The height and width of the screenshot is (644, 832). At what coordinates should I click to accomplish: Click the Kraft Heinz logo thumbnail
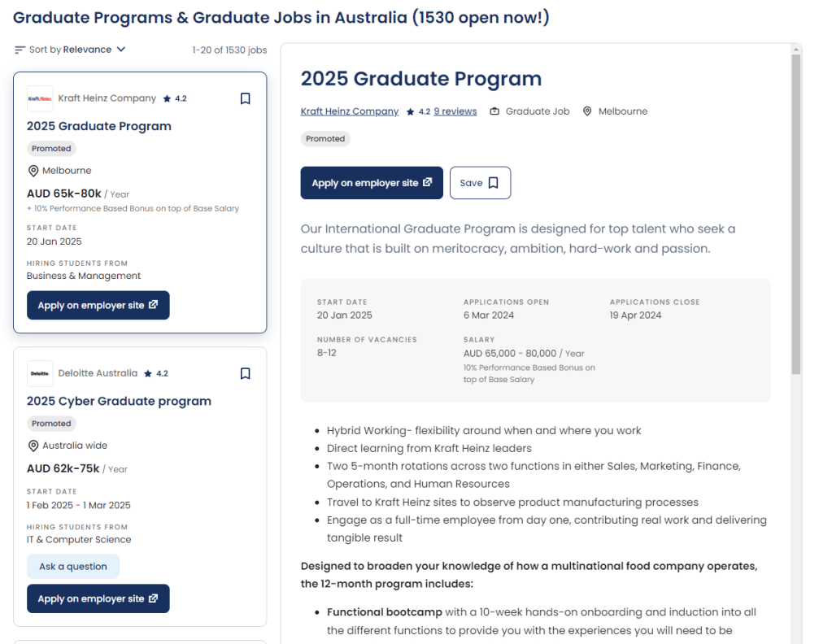click(40, 98)
